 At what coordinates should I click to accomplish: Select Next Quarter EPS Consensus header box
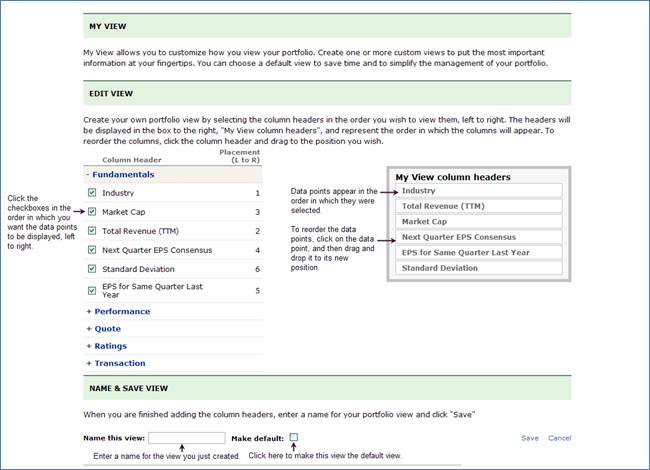(x=478, y=237)
